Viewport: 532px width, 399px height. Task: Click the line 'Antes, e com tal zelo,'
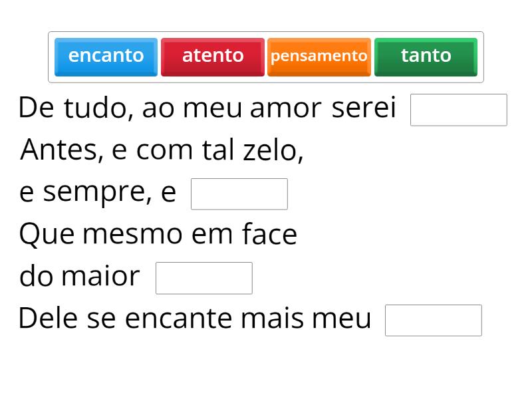[x=162, y=150]
